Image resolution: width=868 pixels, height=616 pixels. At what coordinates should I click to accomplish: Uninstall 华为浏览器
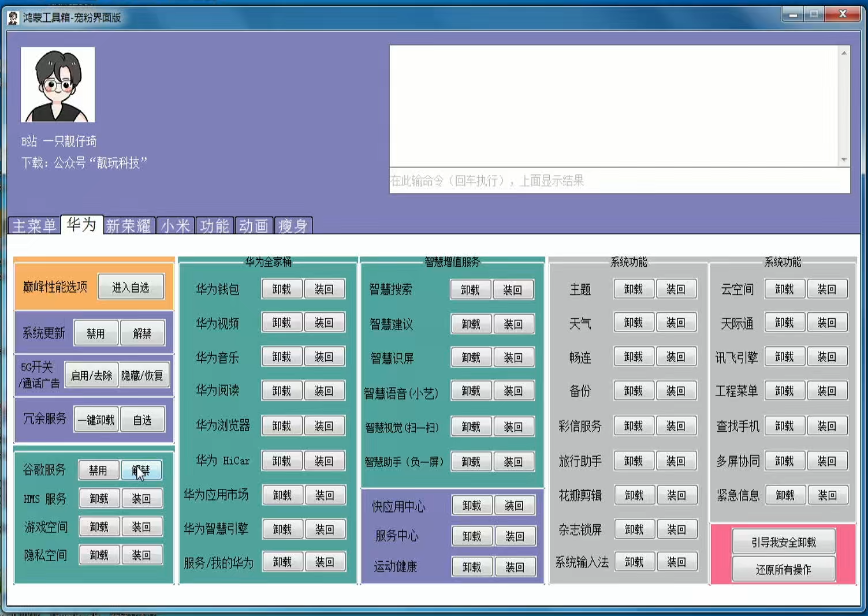point(282,425)
